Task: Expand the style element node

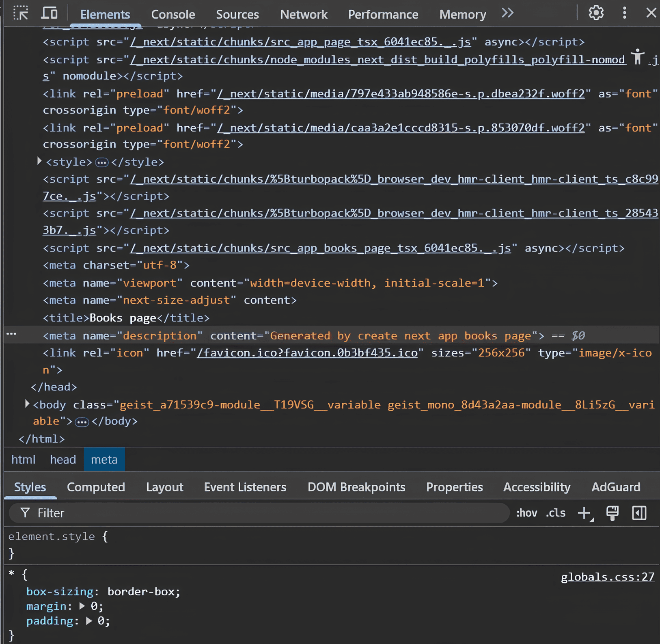Action: 39,161
